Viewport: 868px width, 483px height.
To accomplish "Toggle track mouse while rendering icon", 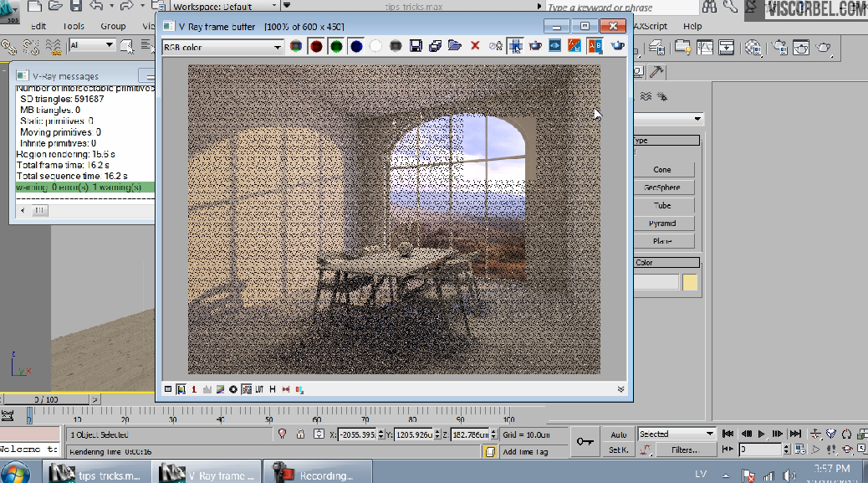I will click(x=515, y=47).
